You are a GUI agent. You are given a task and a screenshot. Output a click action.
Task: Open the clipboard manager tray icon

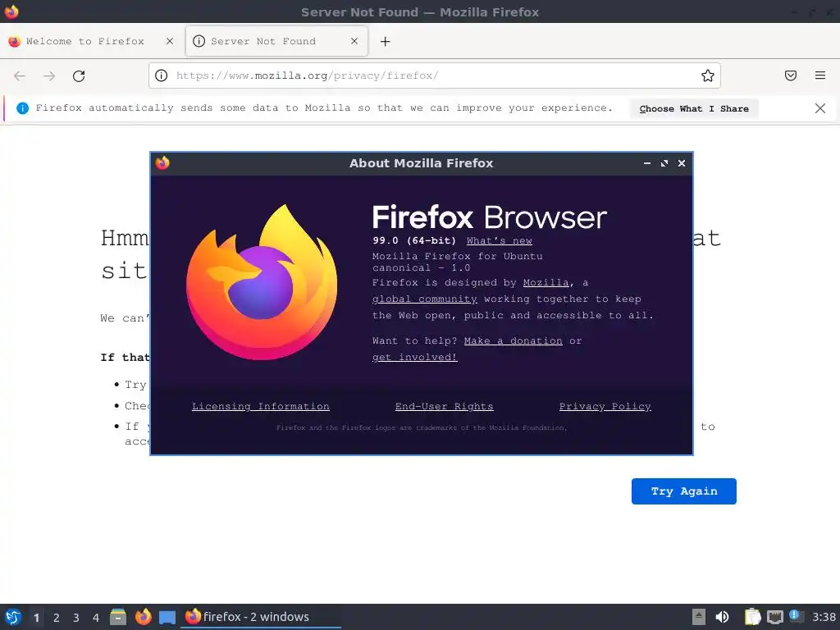[x=752, y=617]
